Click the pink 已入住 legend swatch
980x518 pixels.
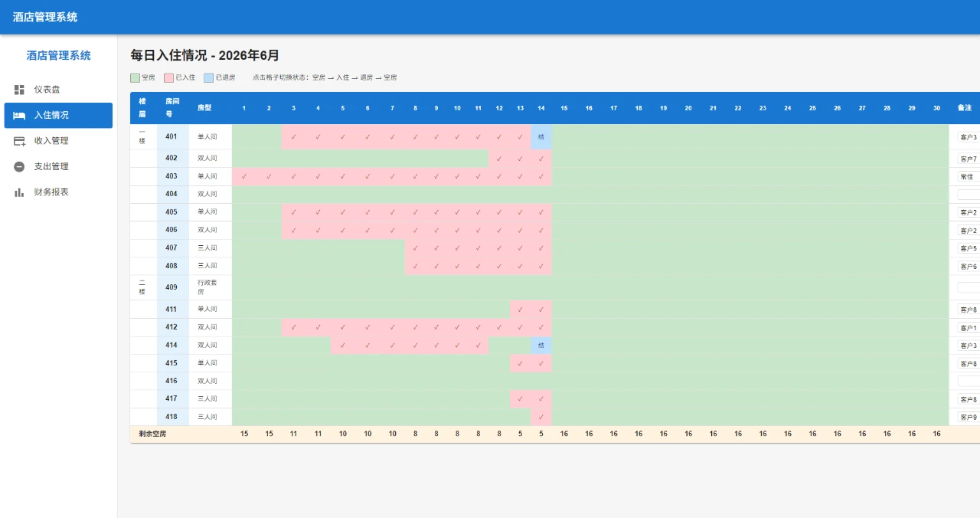(168, 77)
